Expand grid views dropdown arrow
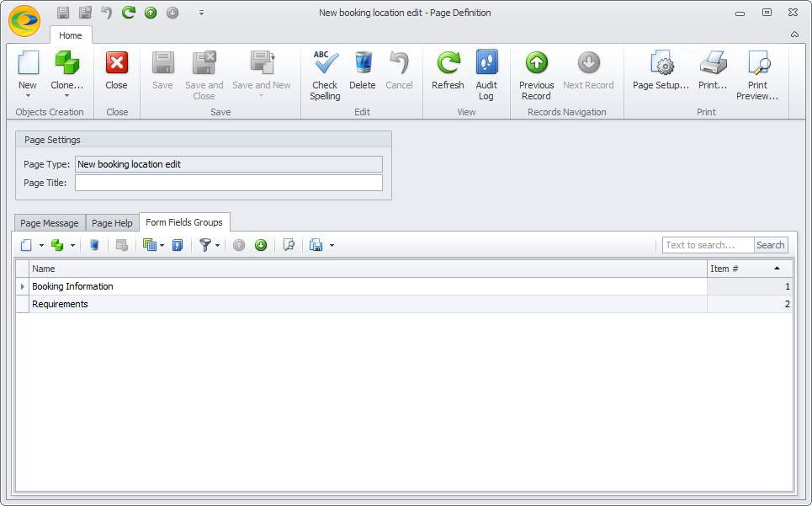Viewport: 812px width, 506px height. click(x=162, y=246)
